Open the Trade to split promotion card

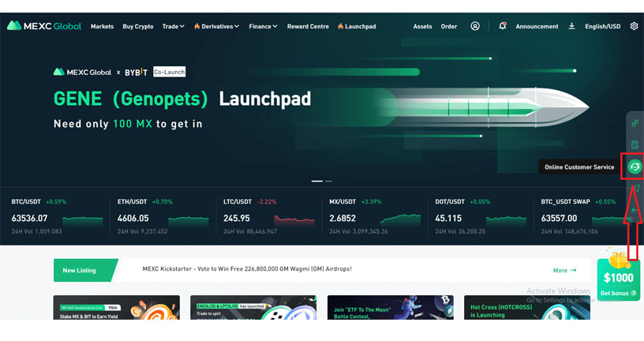(x=253, y=307)
